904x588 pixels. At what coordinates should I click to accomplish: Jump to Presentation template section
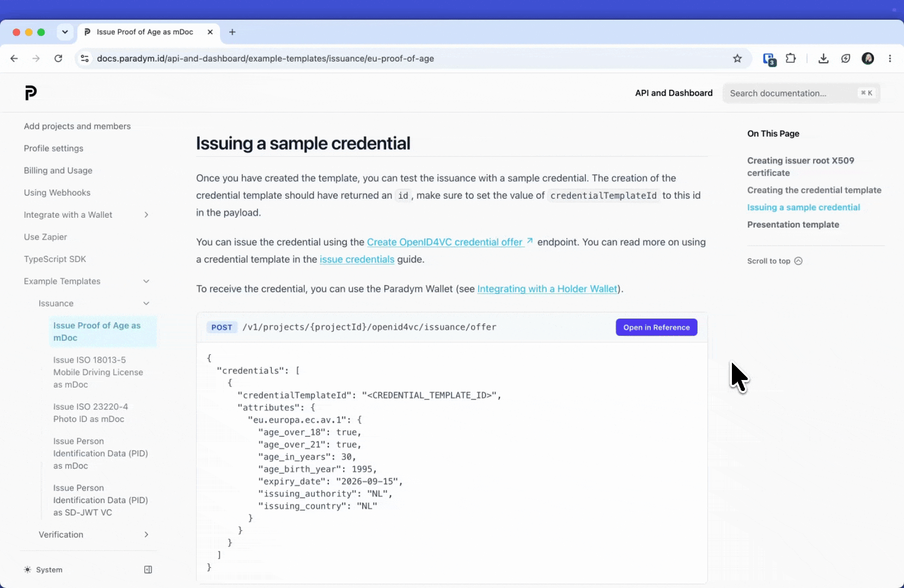click(793, 224)
